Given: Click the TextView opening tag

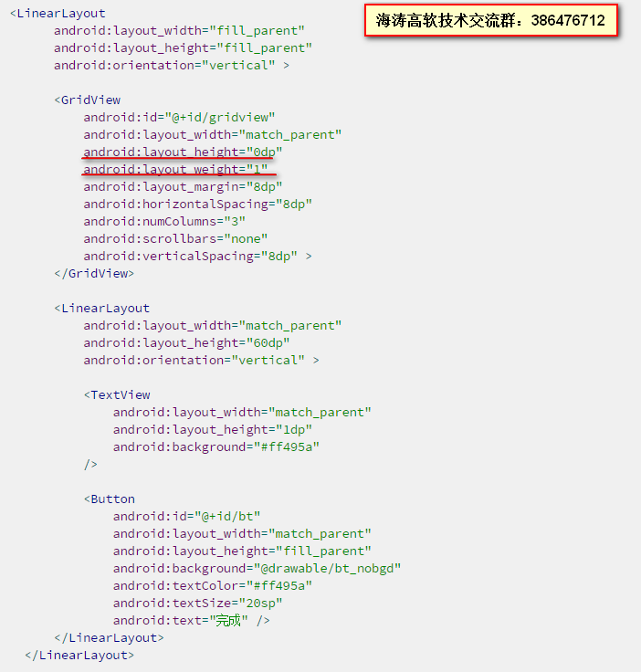Looking at the screenshot, I should tap(117, 394).
